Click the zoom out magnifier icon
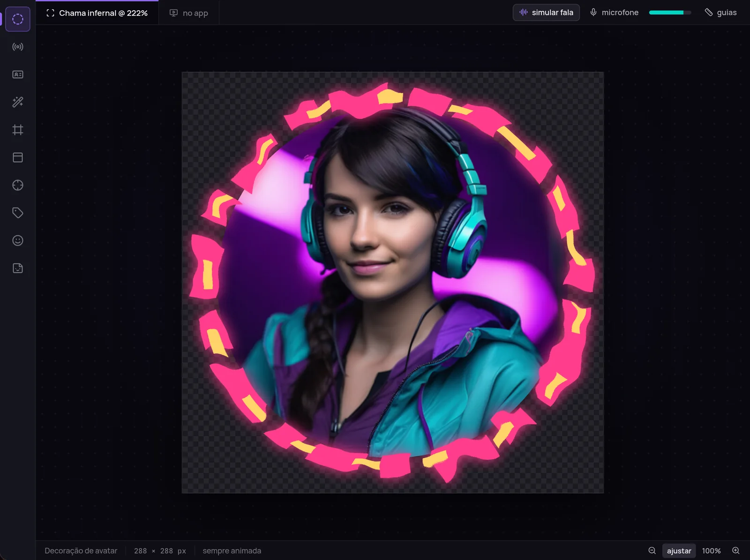 pyautogui.click(x=652, y=551)
